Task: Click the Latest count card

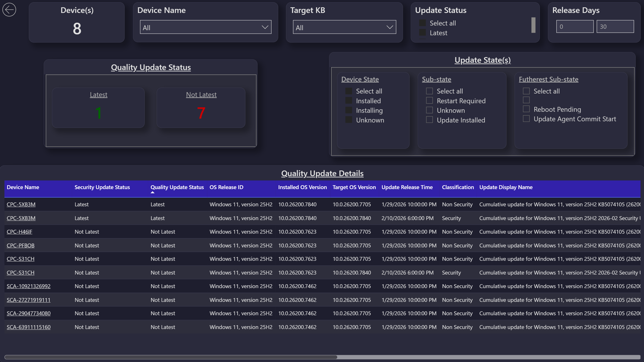Action: click(98, 108)
